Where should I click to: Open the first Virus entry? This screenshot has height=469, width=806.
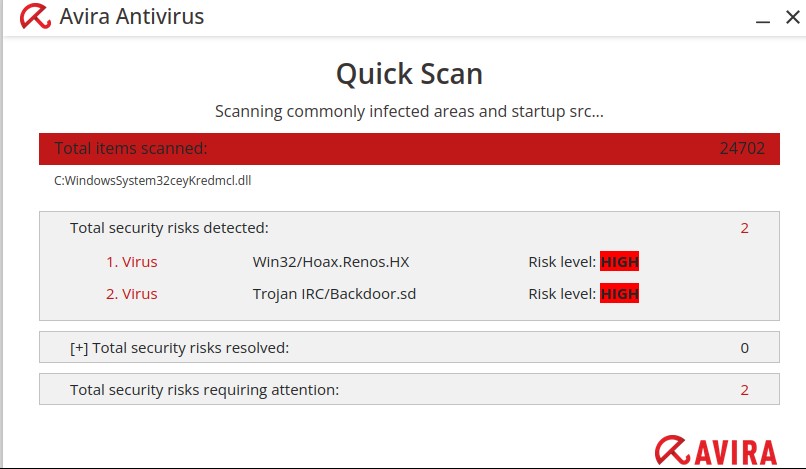tap(132, 262)
